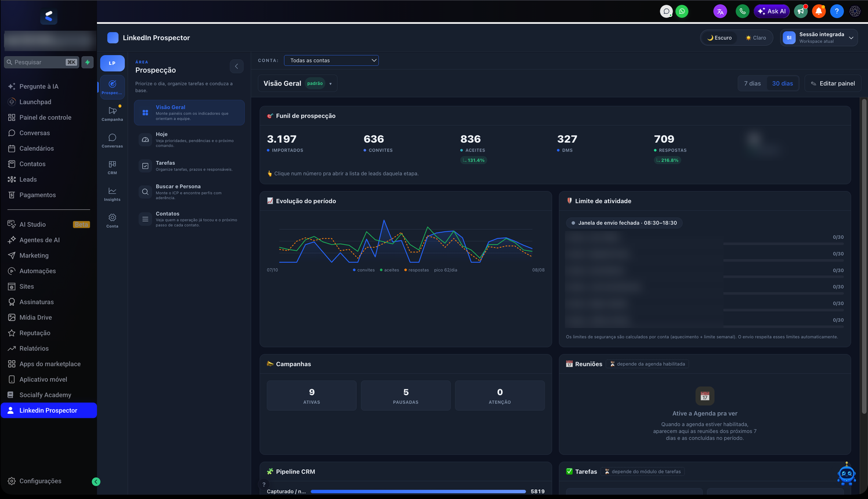Click the main dashboard vertical scrollbar
Image resolution: width=868 pixels, height=499 pixels.
coord(864,255)
